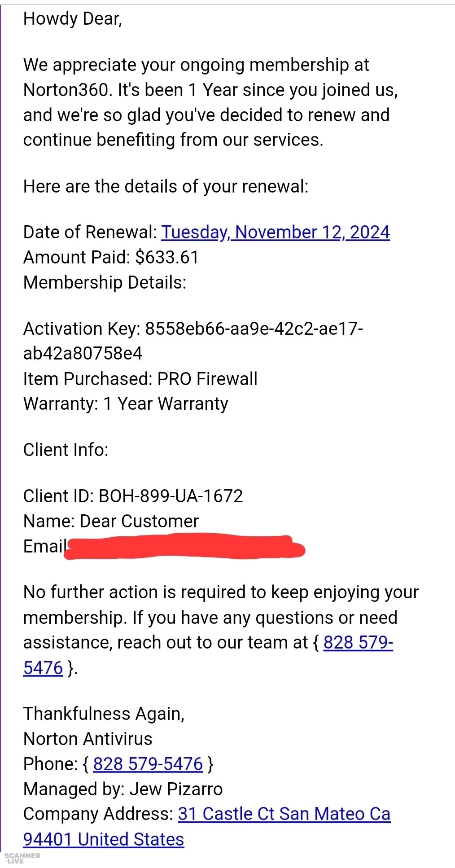Click the red scribble hiding the email

tap(184, 548)
